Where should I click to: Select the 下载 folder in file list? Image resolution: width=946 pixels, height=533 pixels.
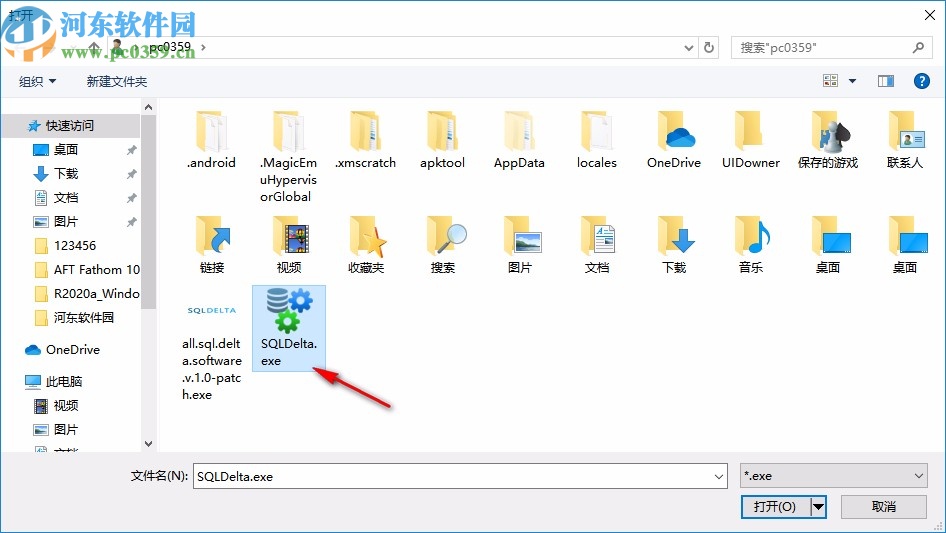pos(674,244)
